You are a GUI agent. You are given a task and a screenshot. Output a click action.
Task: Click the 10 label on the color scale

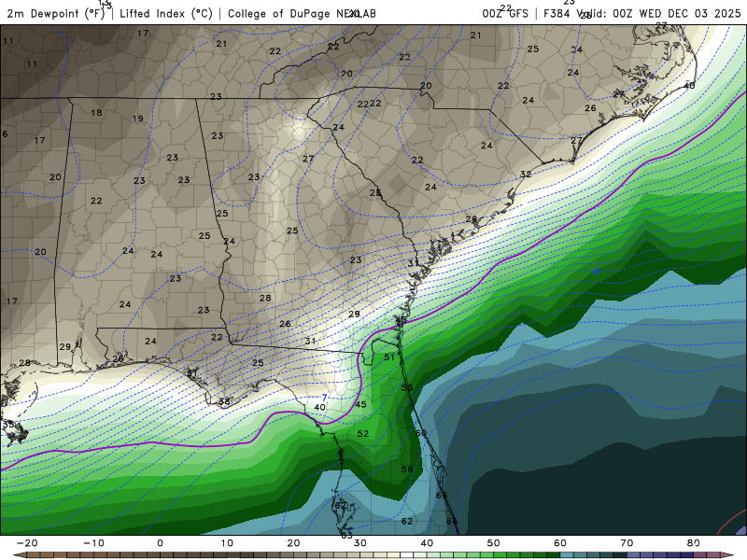[x=227, y=543]
